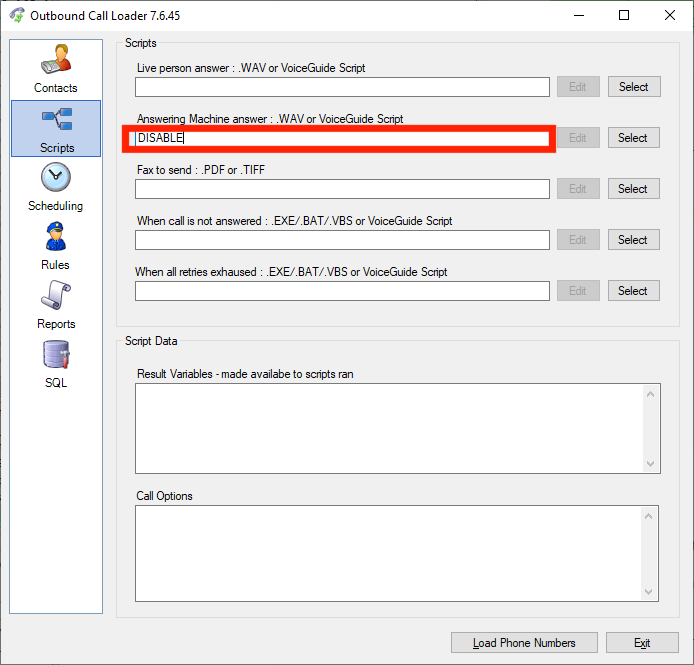Click the Exit button

[642, 642]
